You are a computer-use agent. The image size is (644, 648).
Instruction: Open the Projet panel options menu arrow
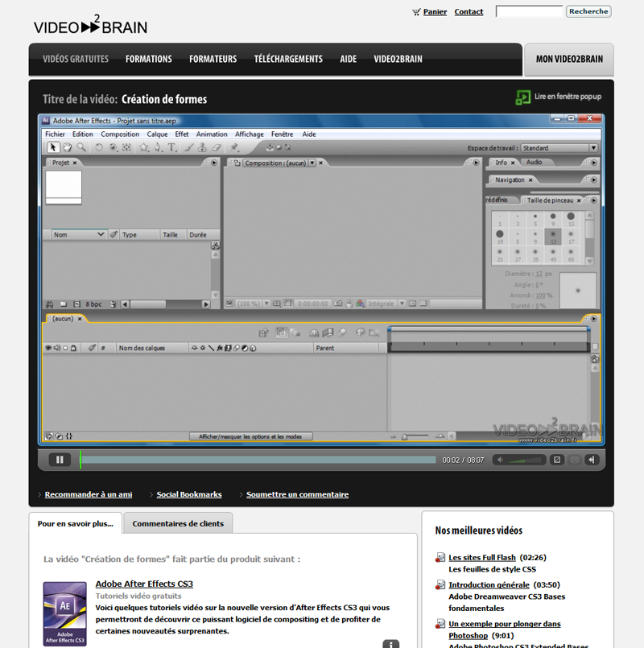[x=214, y=163]
